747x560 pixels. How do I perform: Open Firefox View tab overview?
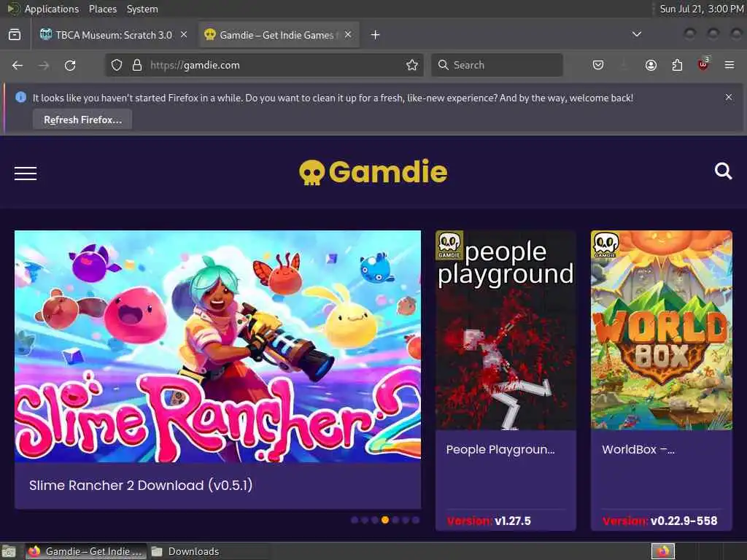click(15, 35)
